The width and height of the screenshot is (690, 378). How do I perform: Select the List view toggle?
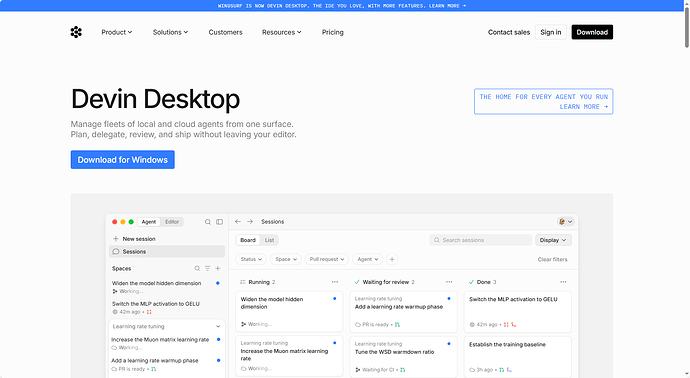click(269, 240)
